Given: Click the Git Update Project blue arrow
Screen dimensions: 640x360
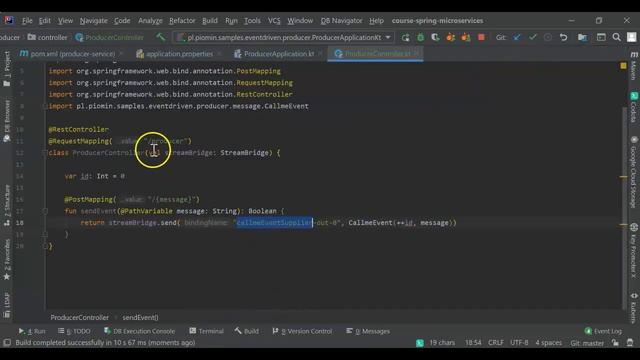Looking at the screenshot, I should 517,38.
